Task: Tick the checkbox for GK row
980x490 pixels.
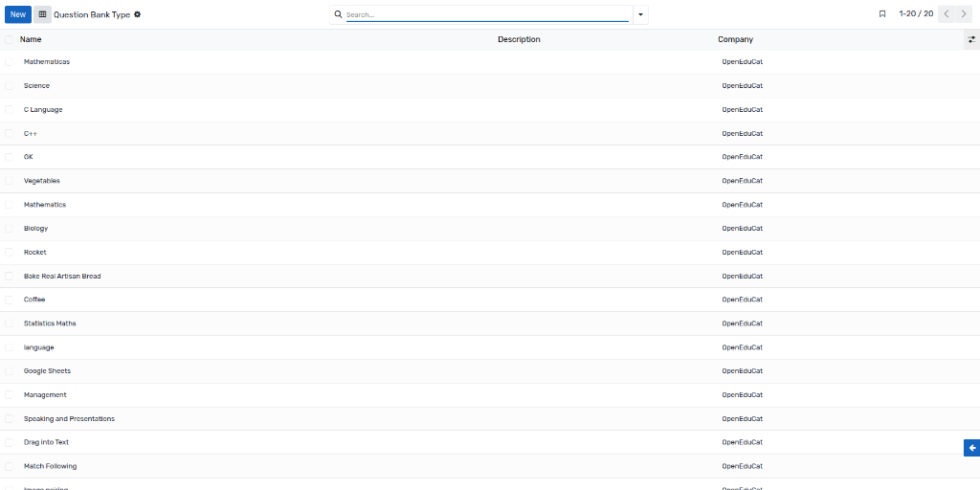Action: point(9,157)
